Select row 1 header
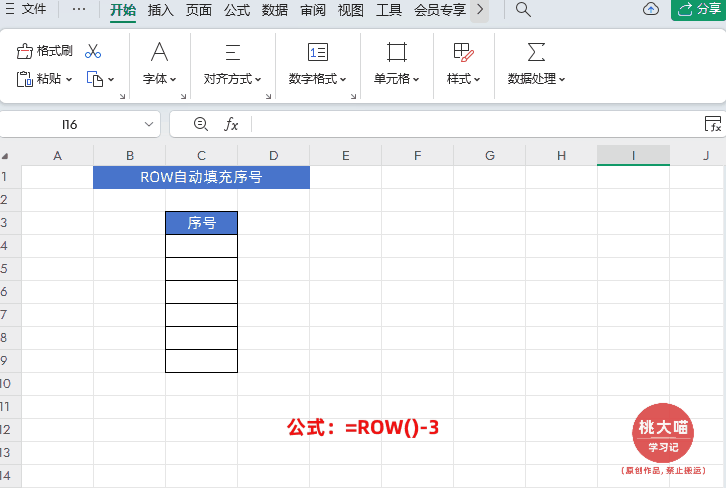 (x=10, y=177)
